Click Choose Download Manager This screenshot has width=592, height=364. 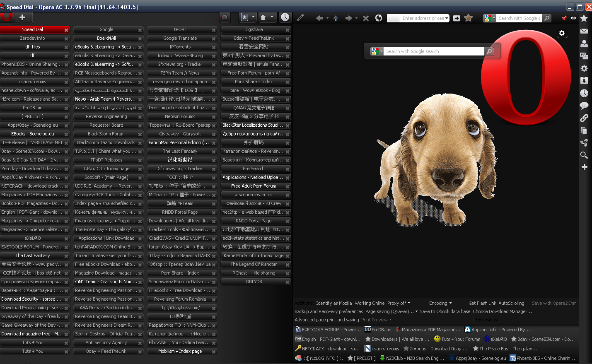point(502,311)
